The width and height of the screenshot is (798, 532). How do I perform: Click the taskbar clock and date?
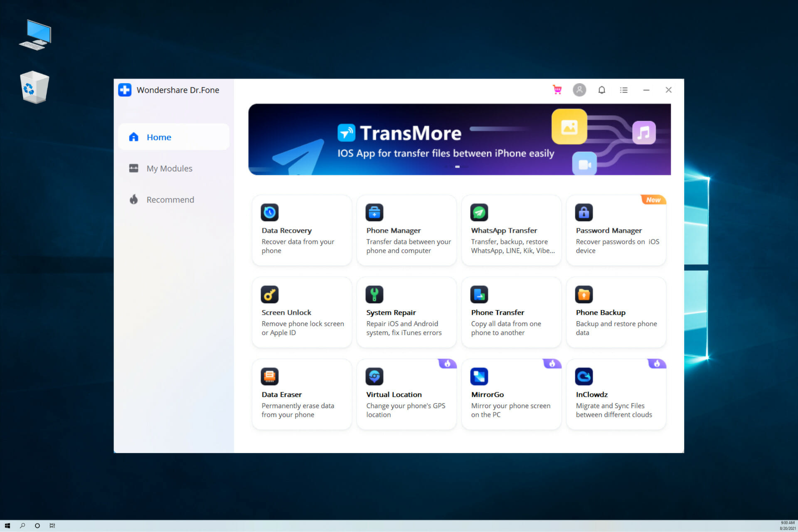(787, 526)
